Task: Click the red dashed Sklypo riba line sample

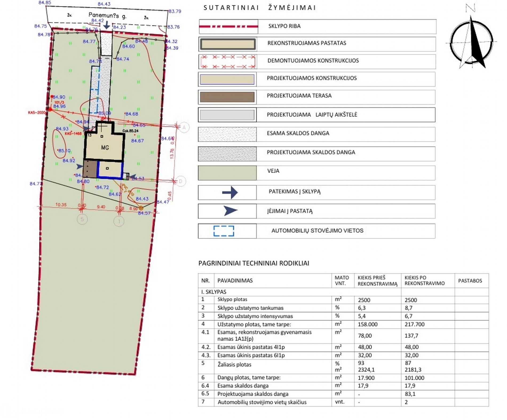Action: tap(228, 26)
